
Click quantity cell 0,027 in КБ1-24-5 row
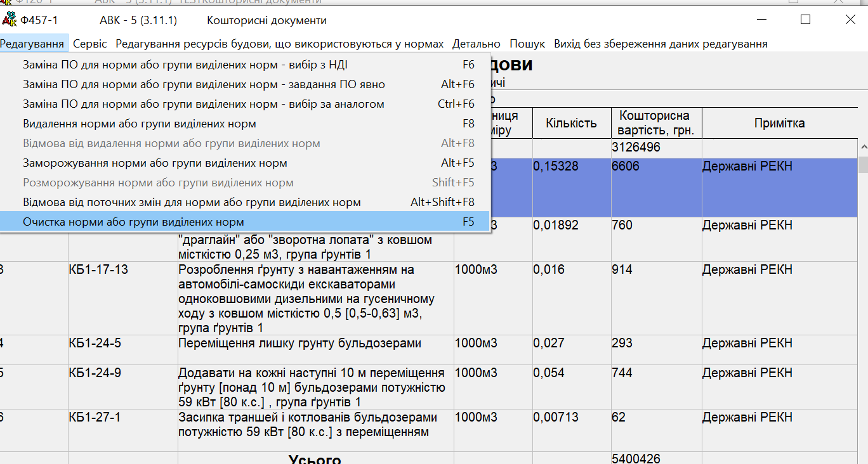548,344
